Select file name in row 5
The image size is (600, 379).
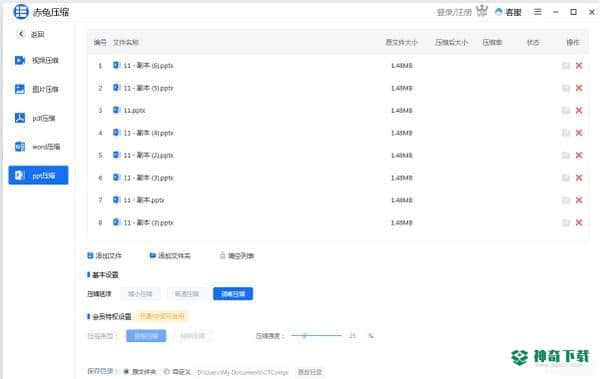(x=148, y=155)
